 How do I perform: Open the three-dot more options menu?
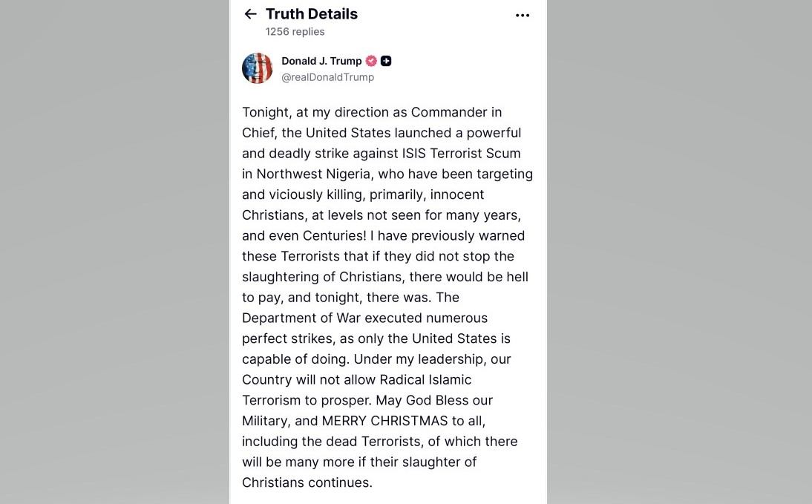(x=523, y=16)
